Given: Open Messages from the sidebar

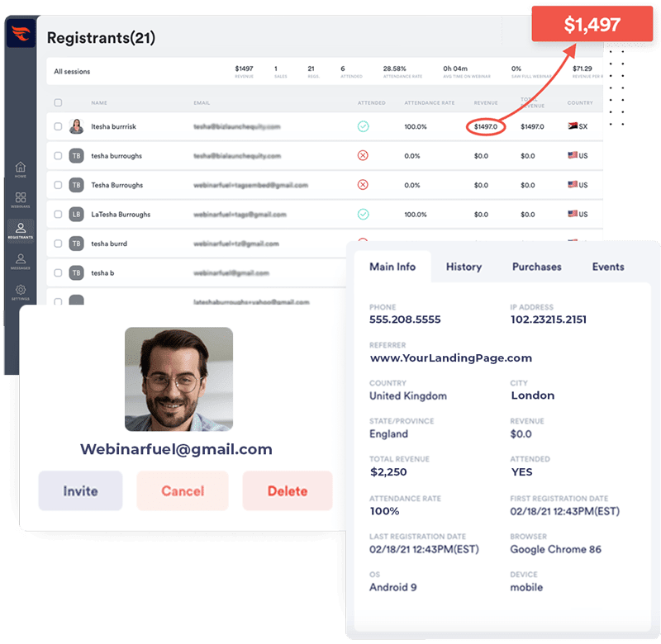Looking at the screenshot, I should pyautogui.click(x=20, y=261).
